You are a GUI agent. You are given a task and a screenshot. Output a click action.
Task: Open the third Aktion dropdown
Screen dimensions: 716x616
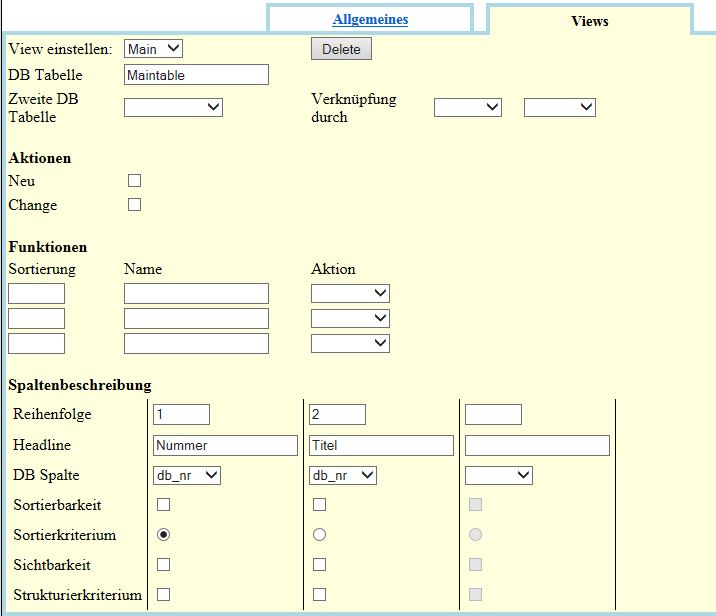pyautogui.click(x=350, y=343)
